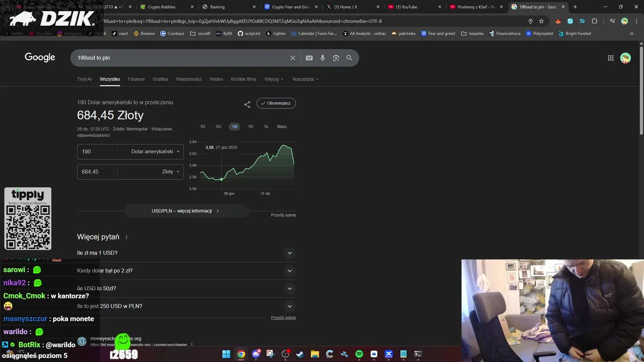Open options next to Więcej pytań

(x=126, y=237)
